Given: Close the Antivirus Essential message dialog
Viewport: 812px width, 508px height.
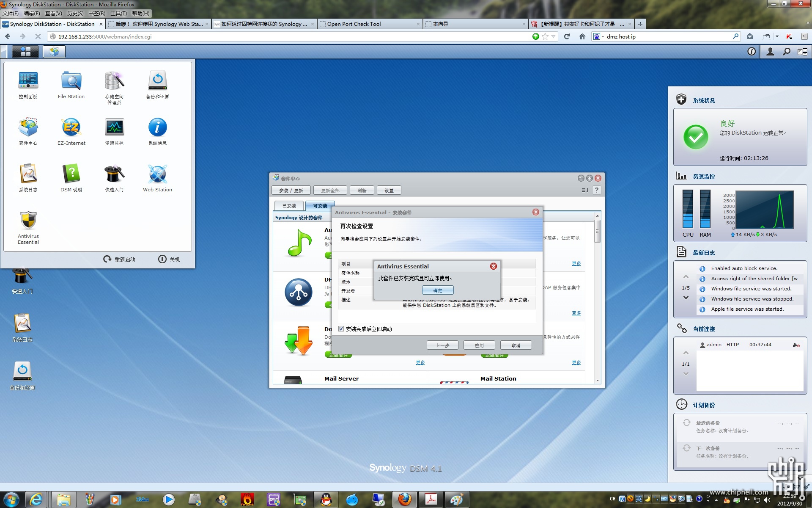Looking at the screenshot, I should [x=493, y=266].
